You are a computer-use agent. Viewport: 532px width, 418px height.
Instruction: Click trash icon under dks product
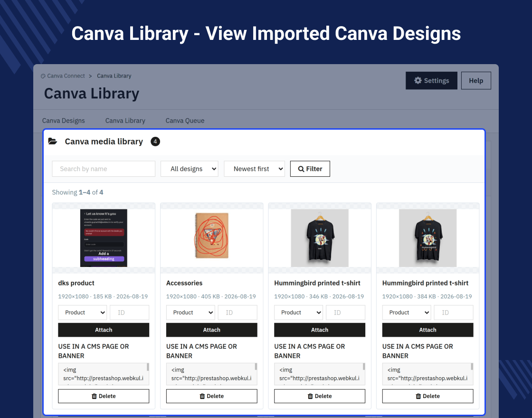[x=95, y=396]
